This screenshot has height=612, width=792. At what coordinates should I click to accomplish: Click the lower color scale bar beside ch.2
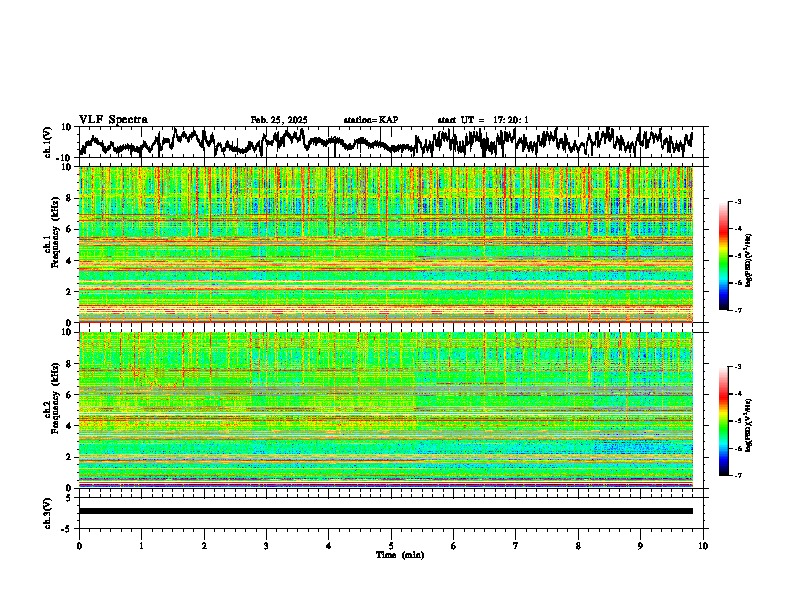(x=723, y=421)
